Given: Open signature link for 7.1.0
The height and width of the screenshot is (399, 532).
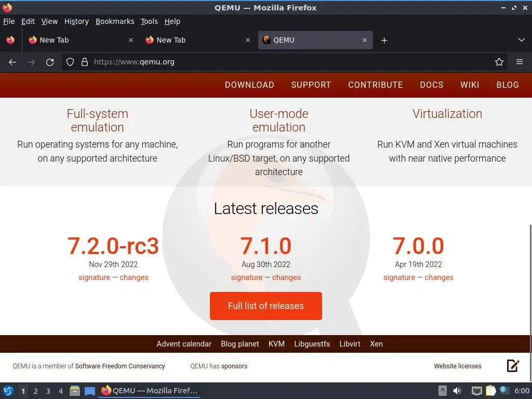Looking at the screenshot, I should point(247,277).
